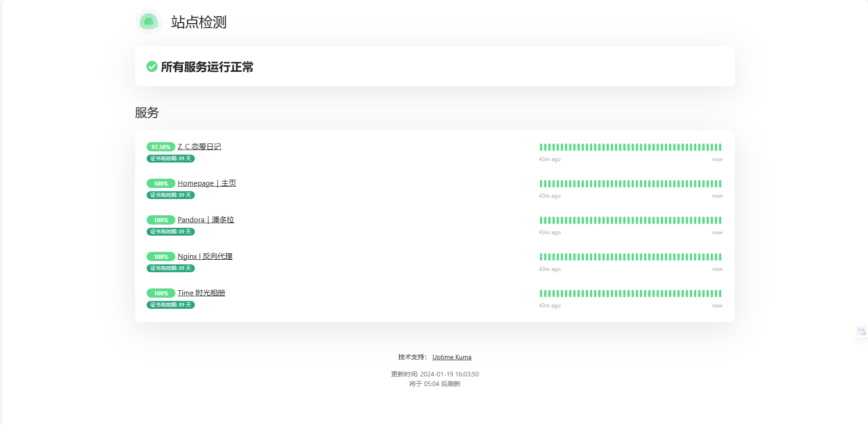
Task: Click the heartbeat bar for Time 时光相册
Action: pyautogui.click(x=631, y=294)
